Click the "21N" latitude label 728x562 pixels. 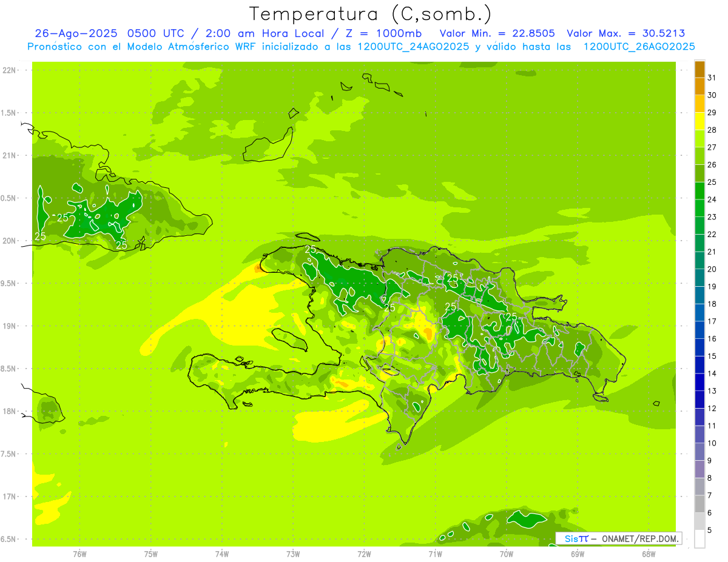point(10,156)
